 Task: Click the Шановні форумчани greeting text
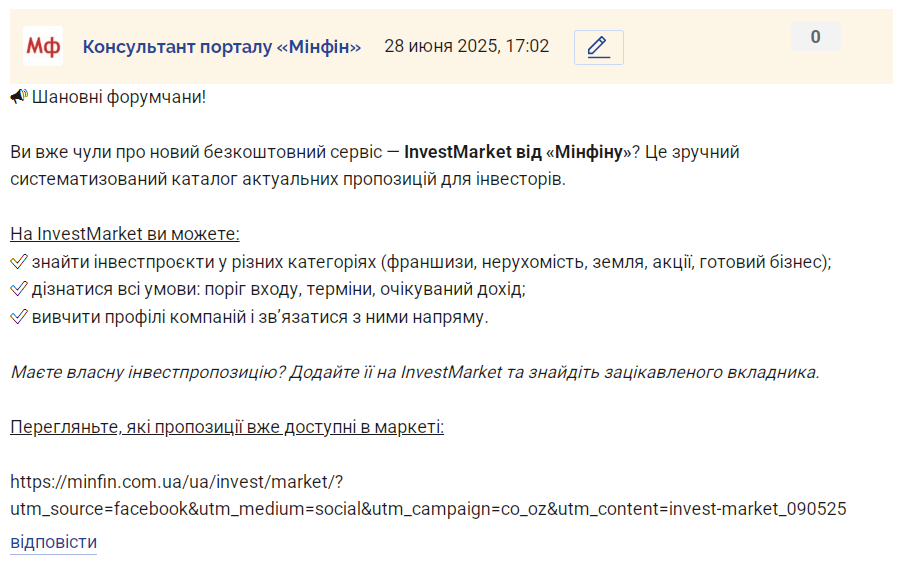[119, 97]
